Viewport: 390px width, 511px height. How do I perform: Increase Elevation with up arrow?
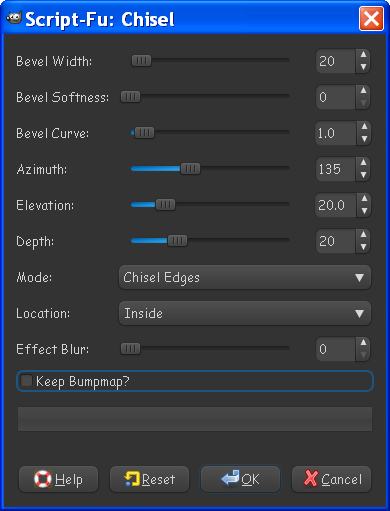(x=364, y=199)
